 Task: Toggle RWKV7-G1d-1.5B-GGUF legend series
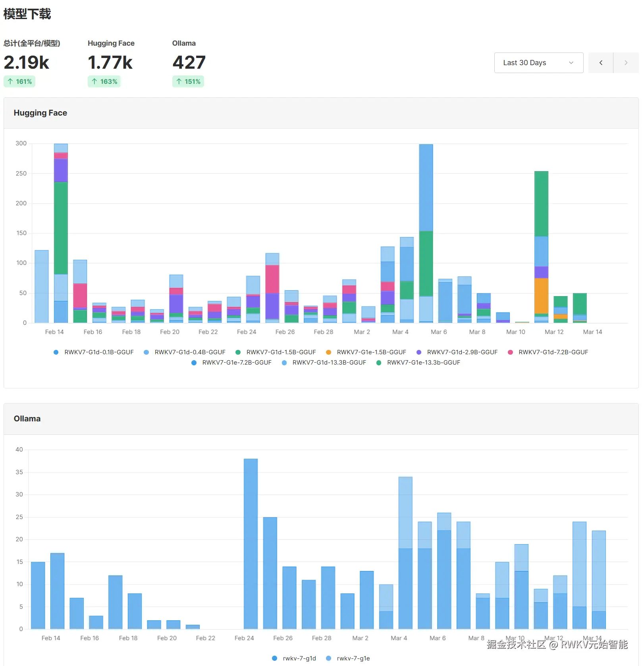coord(276,352)
